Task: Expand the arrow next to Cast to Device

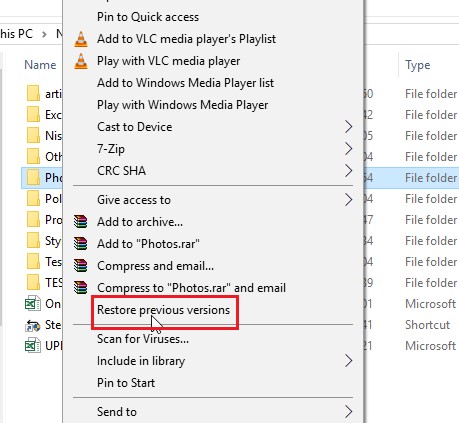Action: pos(348,127)
